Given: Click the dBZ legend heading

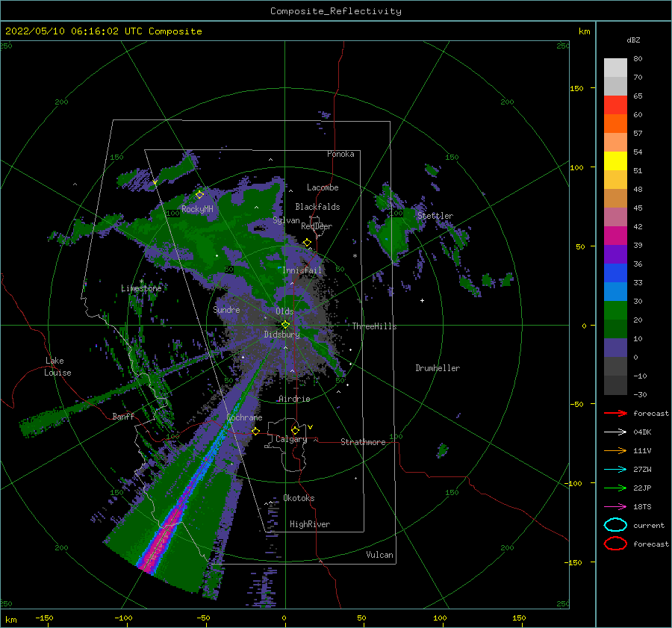Looking at the screenshot, I should pyautogui.click(x=633, y=40).
